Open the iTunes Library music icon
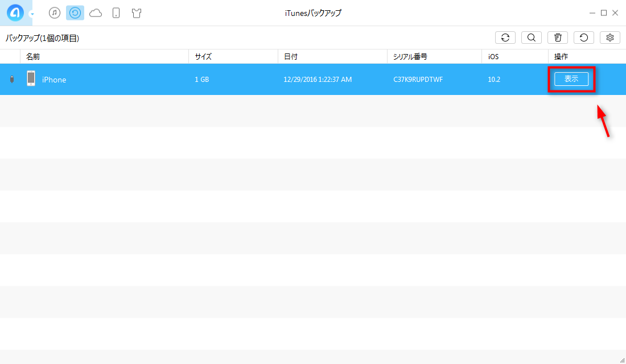 55,13
